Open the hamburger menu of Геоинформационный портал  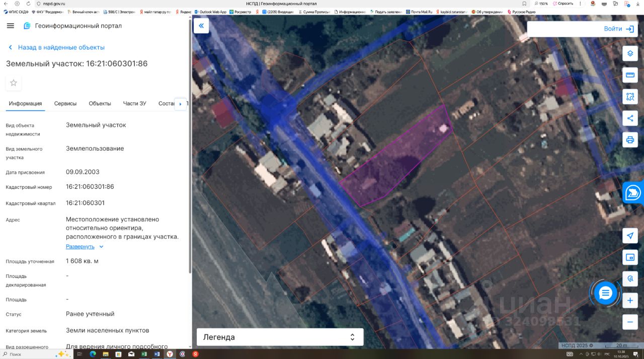pyautogui.click(x=10, y=26)
